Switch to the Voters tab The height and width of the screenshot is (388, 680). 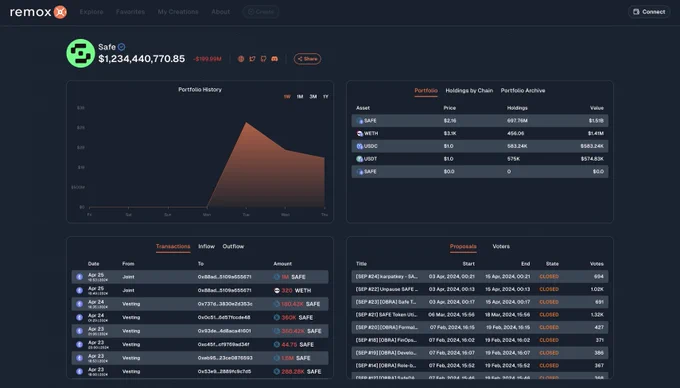pyautogui.click(x=501, y=247)
